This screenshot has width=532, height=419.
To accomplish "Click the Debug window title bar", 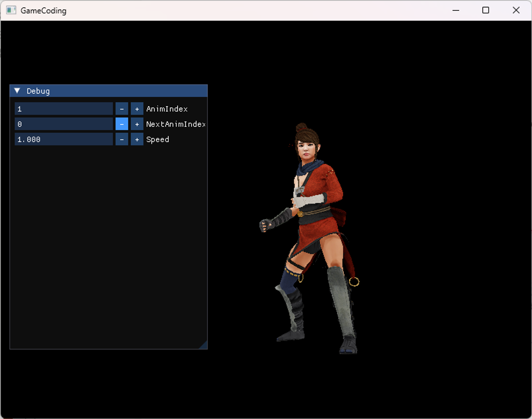I will click(x=120, y=91).
